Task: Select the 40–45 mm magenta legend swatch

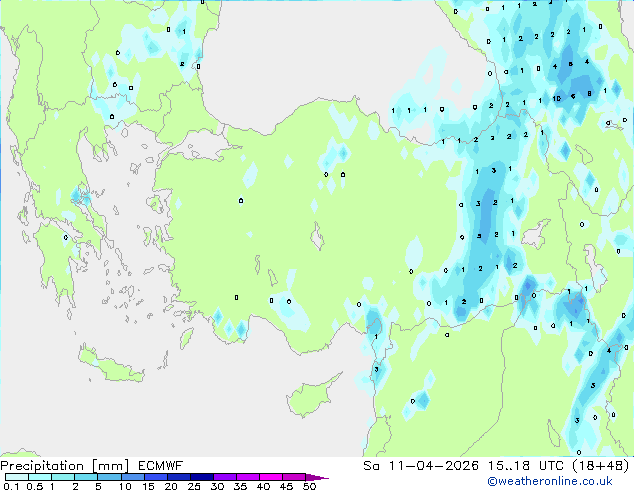Action: tap(271, 477)
